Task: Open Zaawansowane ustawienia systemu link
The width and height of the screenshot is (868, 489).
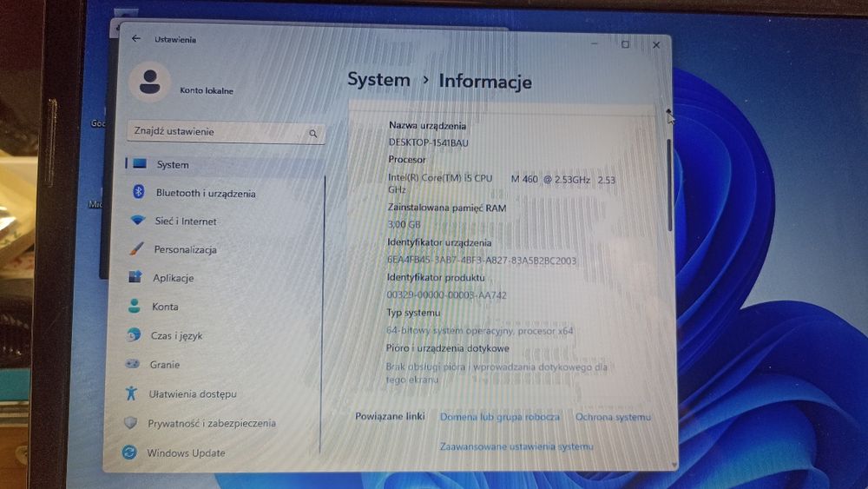Action: pyautogui.click(x=516, y=446)
